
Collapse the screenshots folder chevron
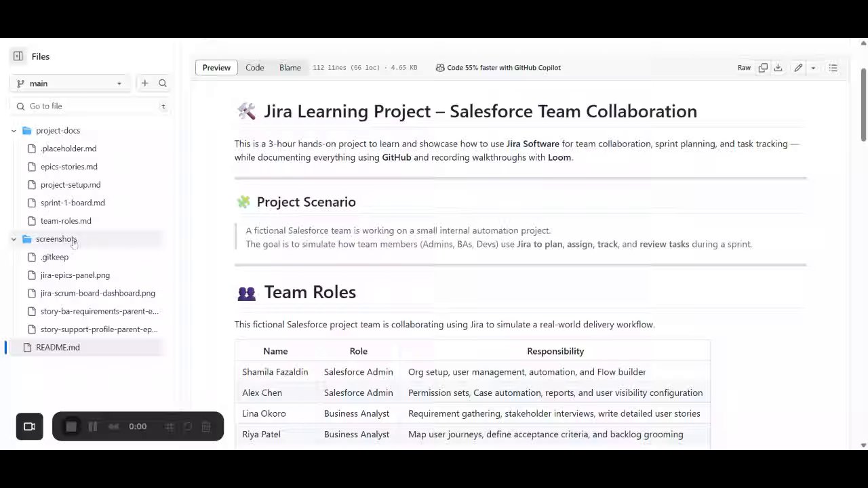[x=14, y=239]
